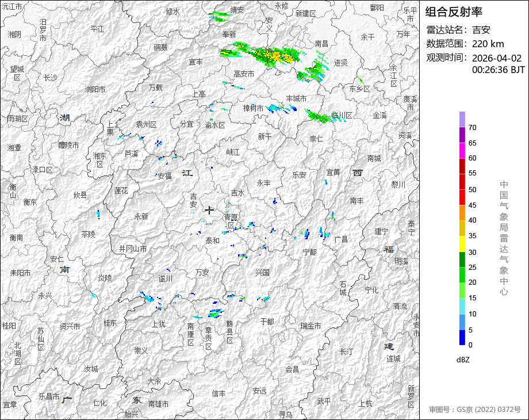The image size is (529, 420).
Task: Click the 赣县区 map label
Action: tap(230, 332)
